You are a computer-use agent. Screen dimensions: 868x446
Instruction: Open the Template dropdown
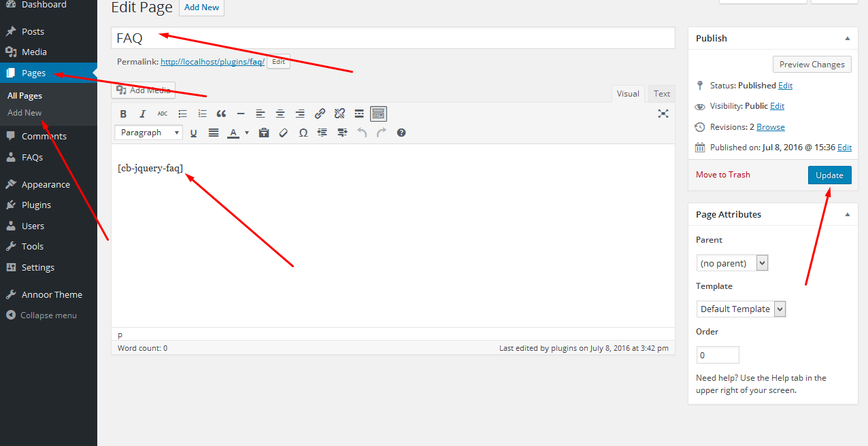741,309
